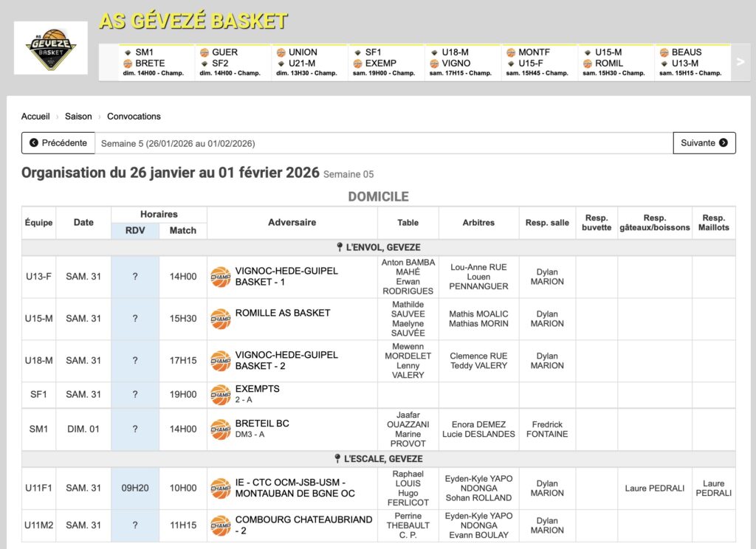This screenshot has height=549, width=756.
Task: Open the Saison breadcrumb link
Action: pyautogui.click(x=78, y=117)
